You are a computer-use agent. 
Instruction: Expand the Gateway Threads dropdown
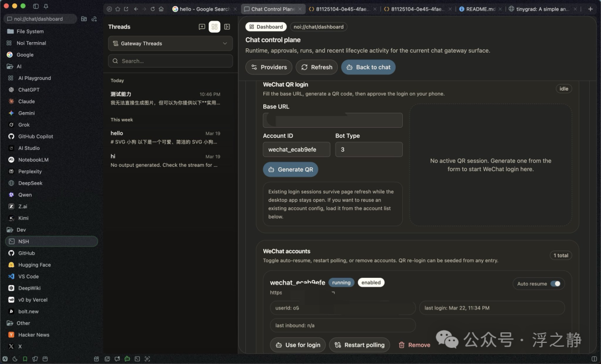(x=170, y=44)
